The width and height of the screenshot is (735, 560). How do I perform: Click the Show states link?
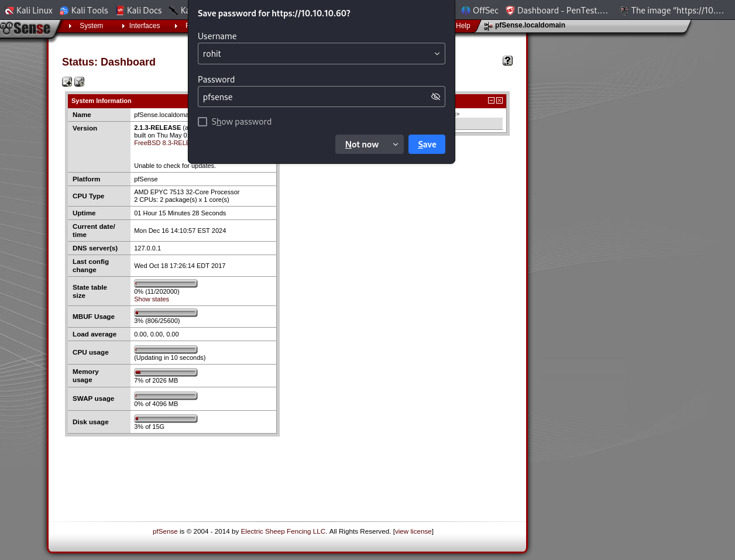pos(152,299)
